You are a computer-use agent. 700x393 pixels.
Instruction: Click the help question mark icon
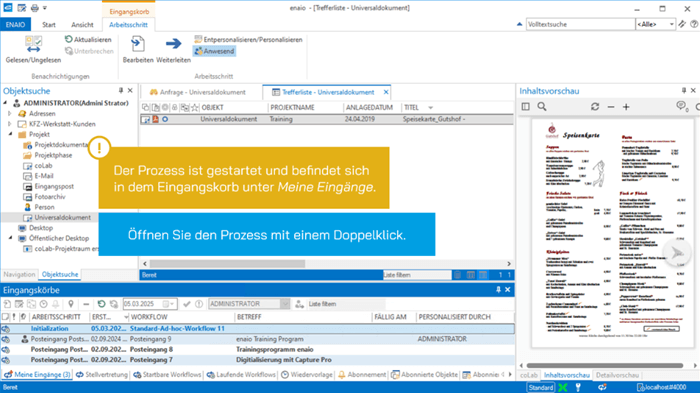694,24
